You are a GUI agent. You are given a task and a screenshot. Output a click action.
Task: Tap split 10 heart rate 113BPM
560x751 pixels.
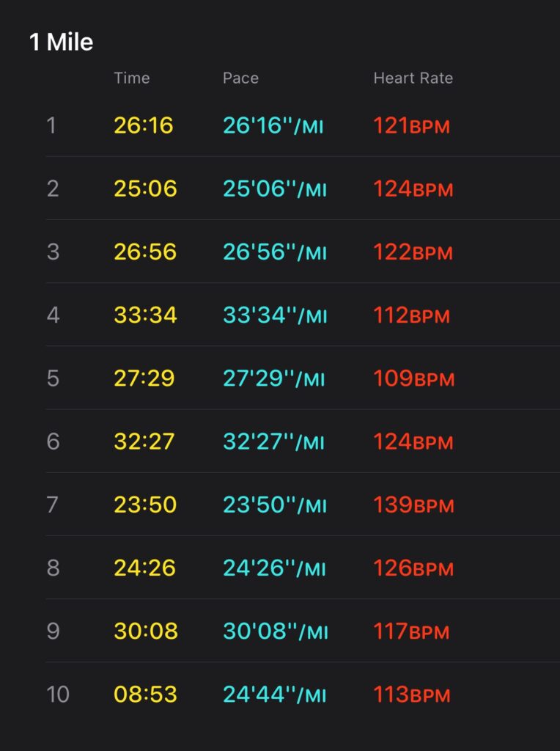coord(412,695)
